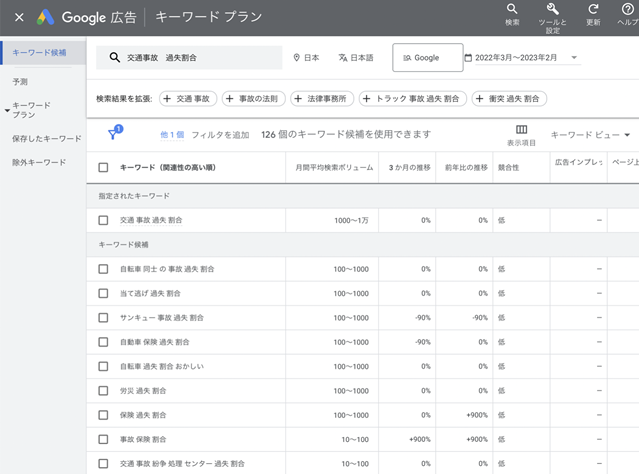This screenshot has height=474, width=639.
Task: Check the 保険 過失 割合 checkbox
Action: [x=104, y=415]
